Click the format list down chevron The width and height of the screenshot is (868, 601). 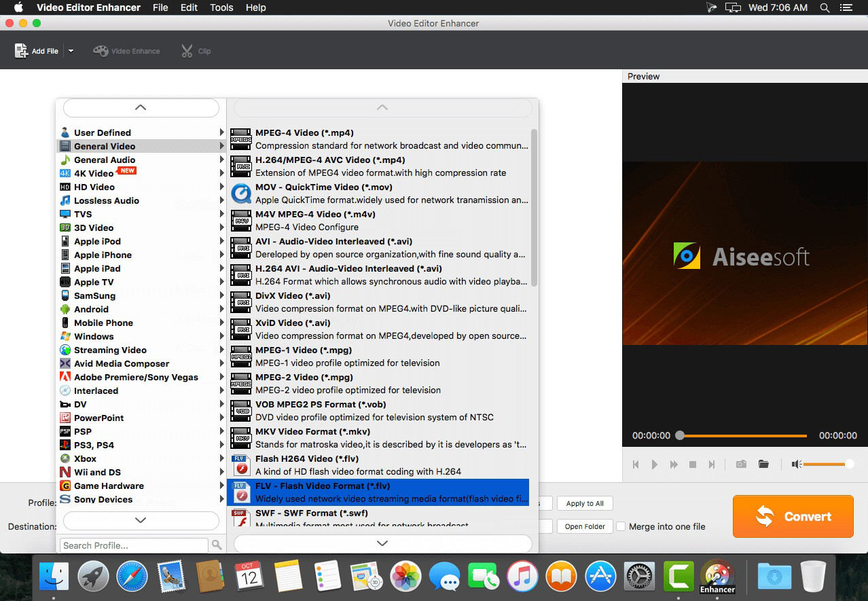(382, 543)
